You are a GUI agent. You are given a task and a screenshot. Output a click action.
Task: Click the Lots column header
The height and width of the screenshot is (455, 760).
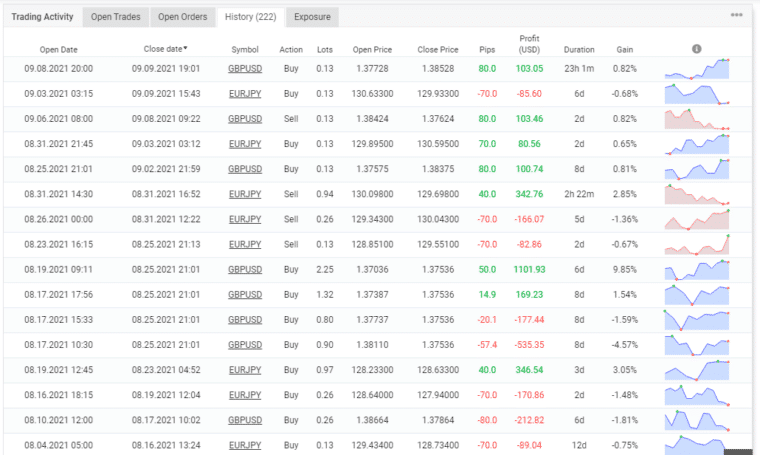[x=325, y=49]
